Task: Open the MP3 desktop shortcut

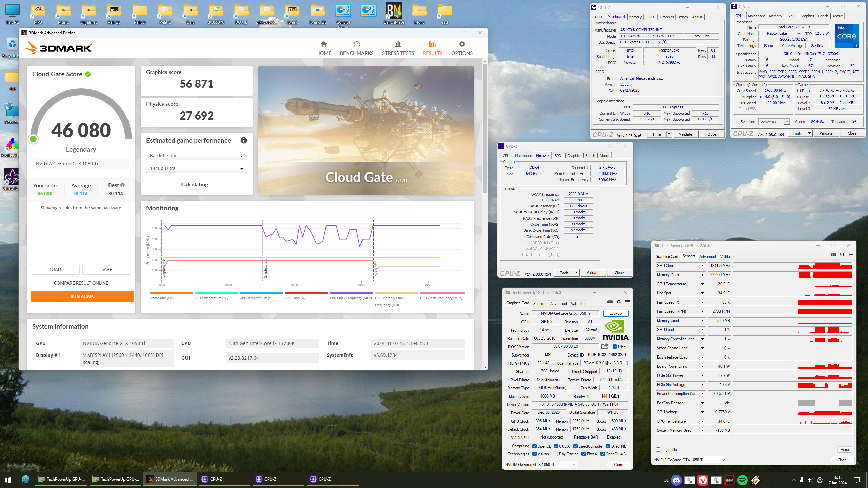Action: click(38, 14)
